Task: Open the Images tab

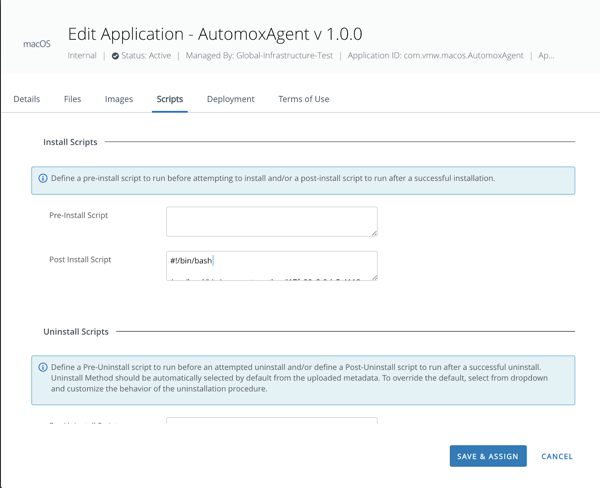Action: [x=119, y=99]
